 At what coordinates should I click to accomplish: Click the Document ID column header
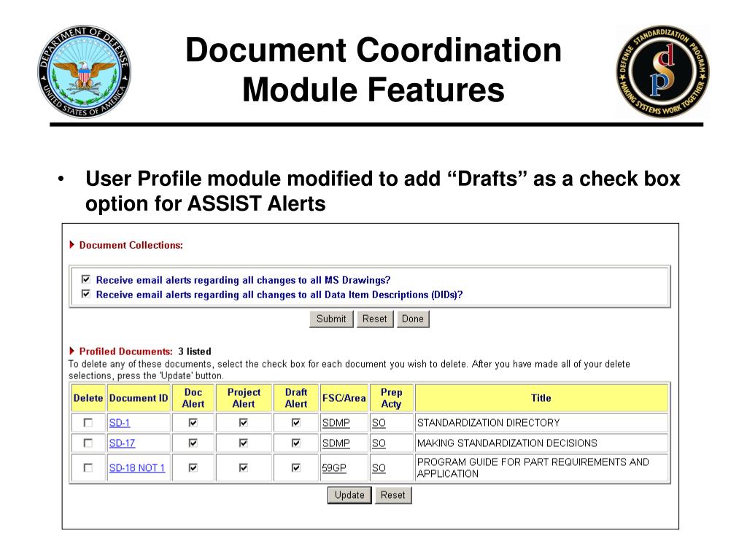(139, 398)
